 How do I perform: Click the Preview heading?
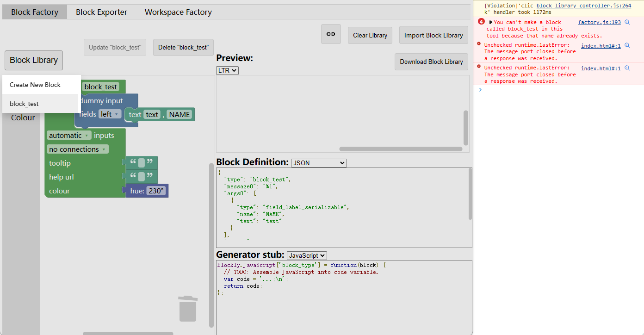pyautogui.click(x=235, y=58)
